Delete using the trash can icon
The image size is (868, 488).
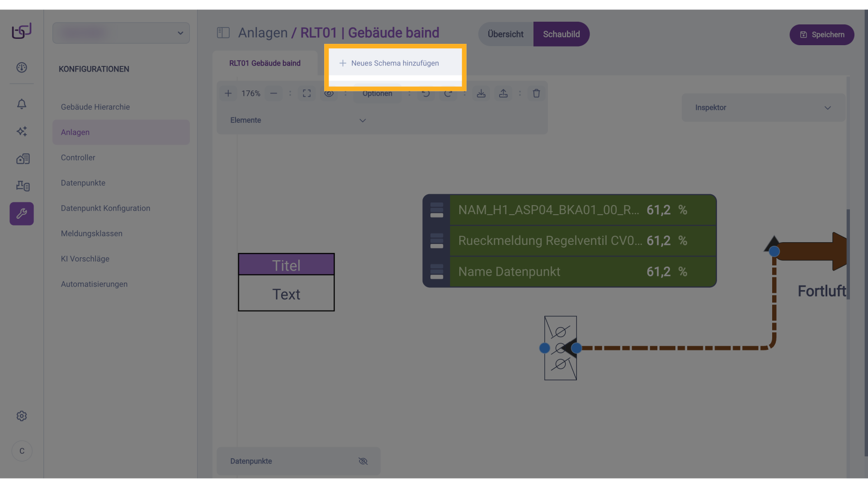536,94
